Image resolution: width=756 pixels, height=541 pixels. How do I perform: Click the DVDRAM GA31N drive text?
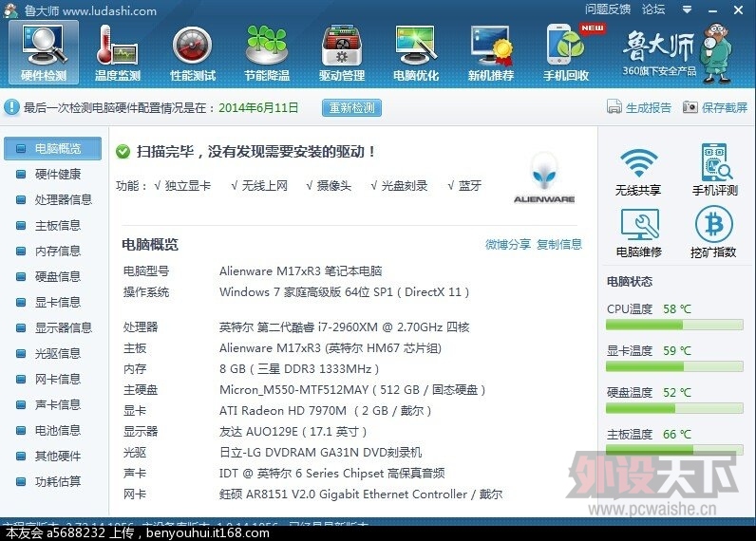coord(320,453)
